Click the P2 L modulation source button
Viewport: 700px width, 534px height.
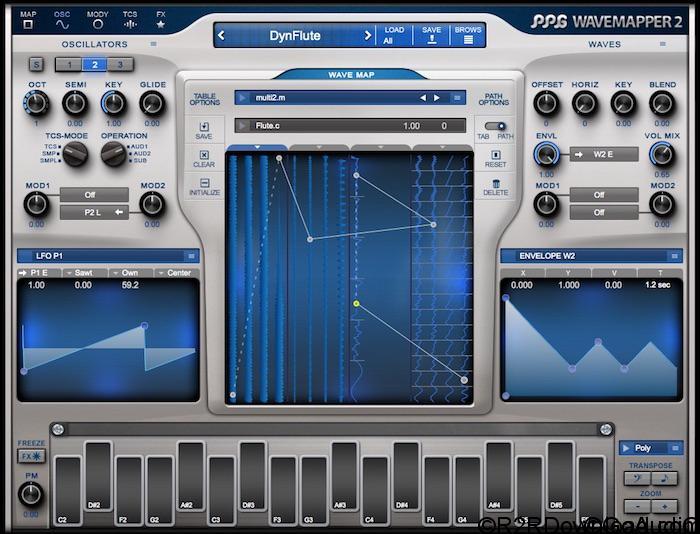click(94, 213)
